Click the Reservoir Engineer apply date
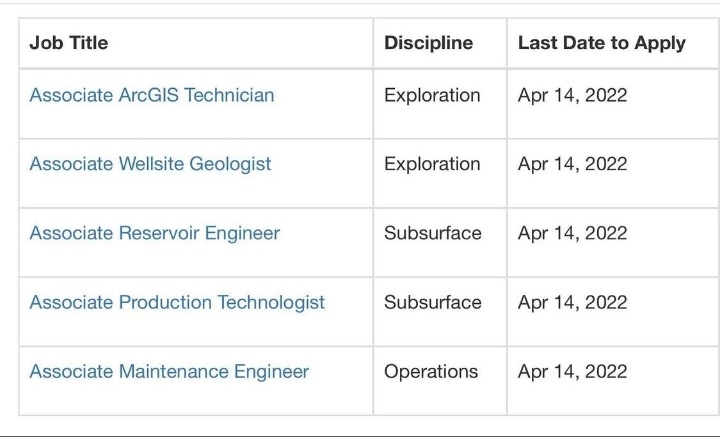720x437 pixels. [573, 233]
